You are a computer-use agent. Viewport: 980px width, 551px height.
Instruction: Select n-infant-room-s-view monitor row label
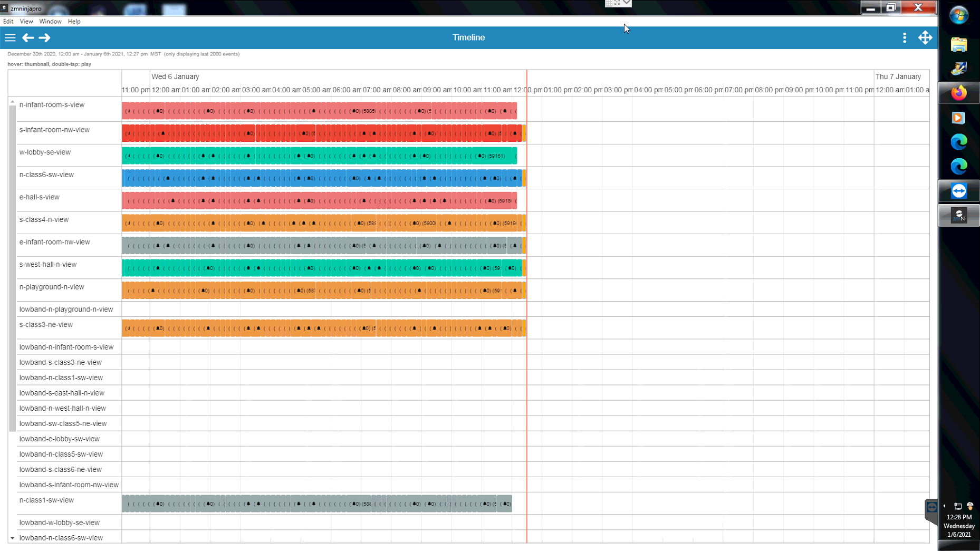point(52,104)
